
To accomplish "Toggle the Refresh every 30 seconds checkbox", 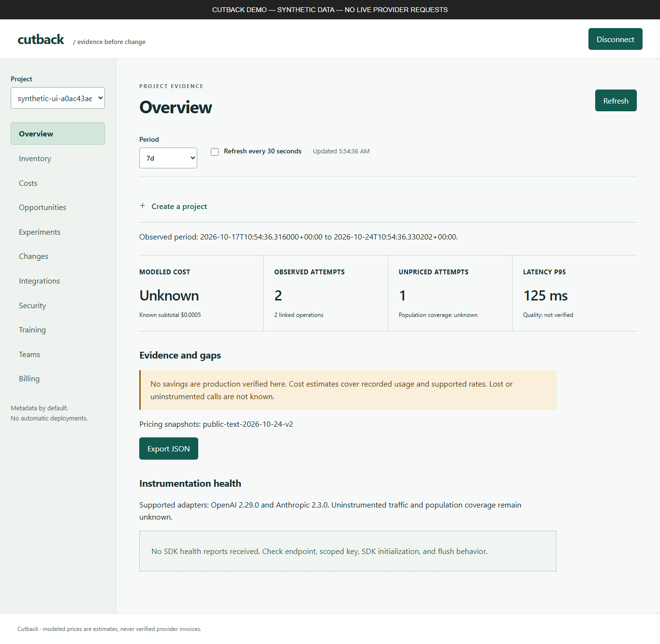I will [x=215, y=152].
